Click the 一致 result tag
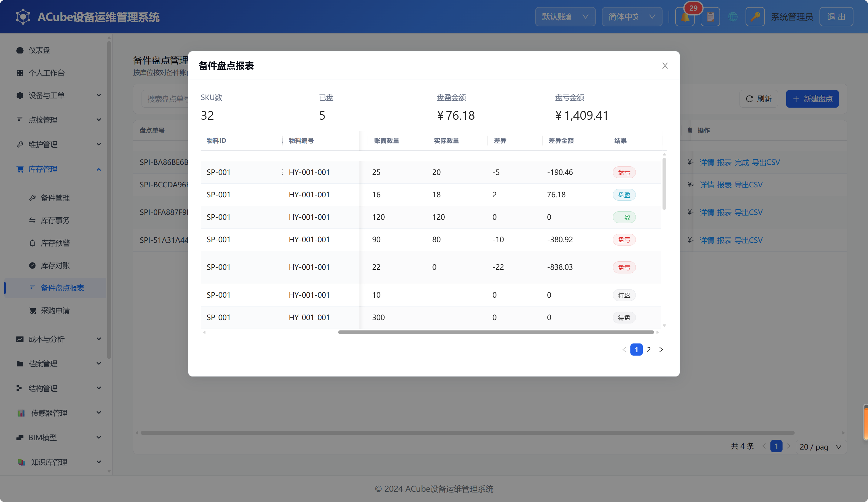 [x=624, y=217]
